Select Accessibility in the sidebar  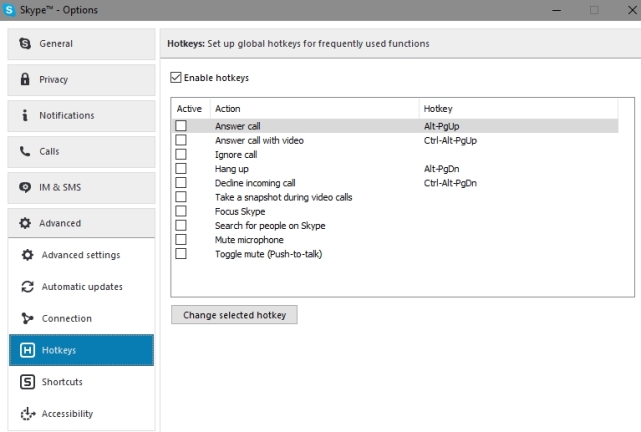(81, 414)
